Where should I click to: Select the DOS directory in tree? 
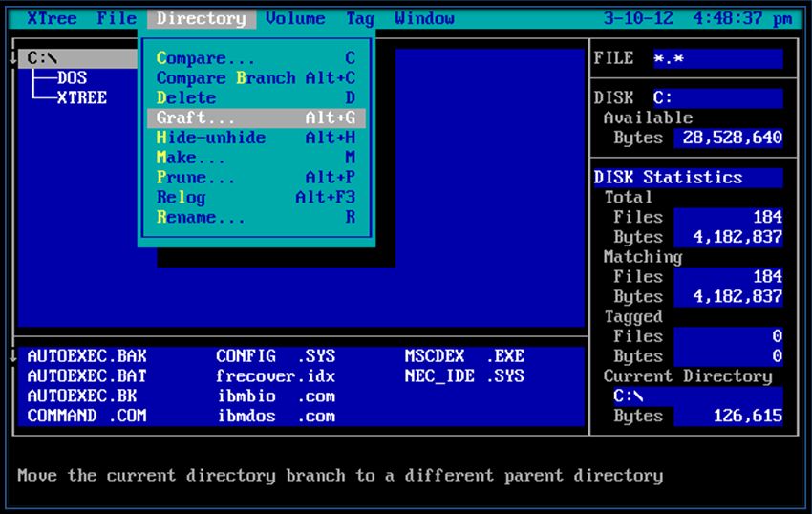72,77
